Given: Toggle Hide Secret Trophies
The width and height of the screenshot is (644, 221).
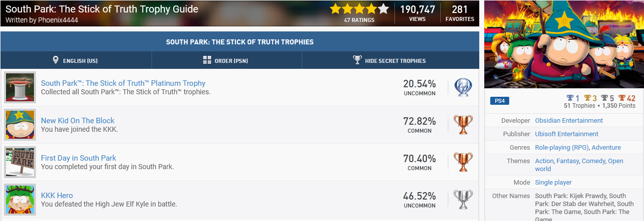Looking at the screenshot, I should click(390, 60).
